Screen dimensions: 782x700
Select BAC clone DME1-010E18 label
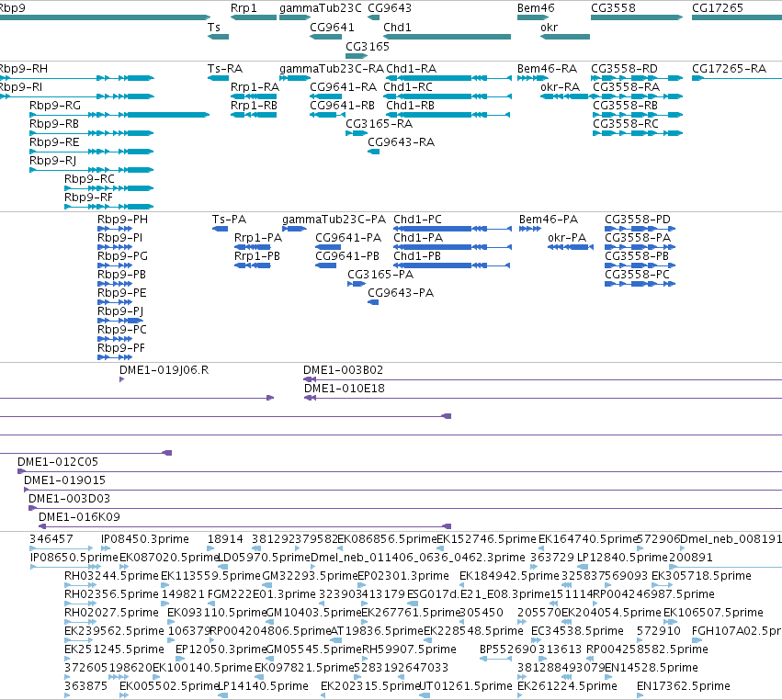345,389
